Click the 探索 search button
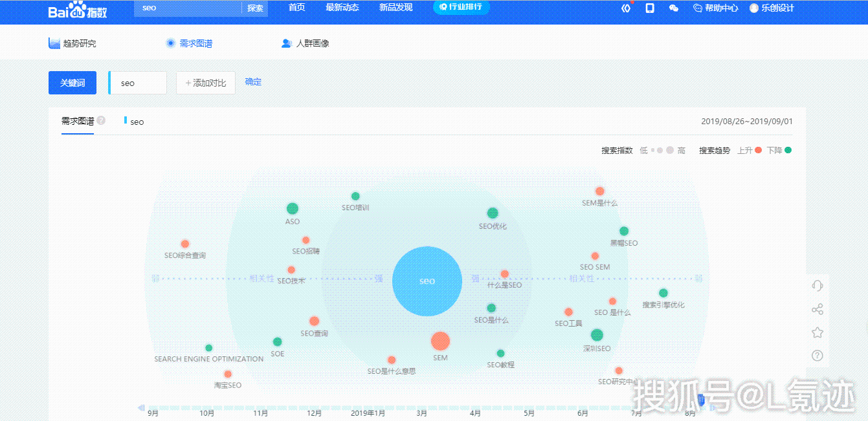Image resolution: width=868 pixels, height=421 pixels. click(255, 8)
